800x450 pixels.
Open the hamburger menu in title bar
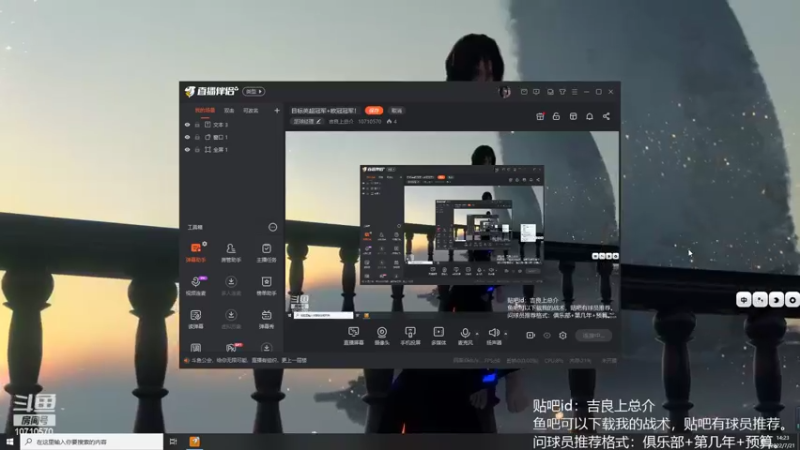574,92
